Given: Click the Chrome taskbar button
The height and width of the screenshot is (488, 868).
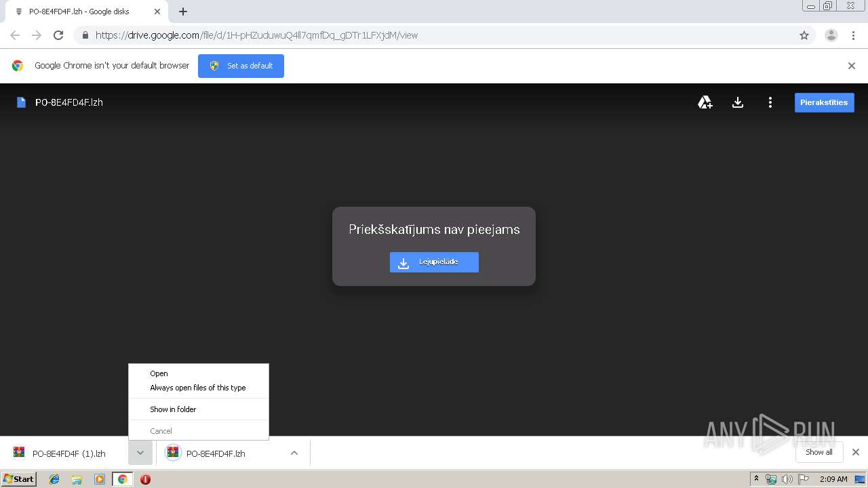Looking at the screenshot, I should click(122, 479).
